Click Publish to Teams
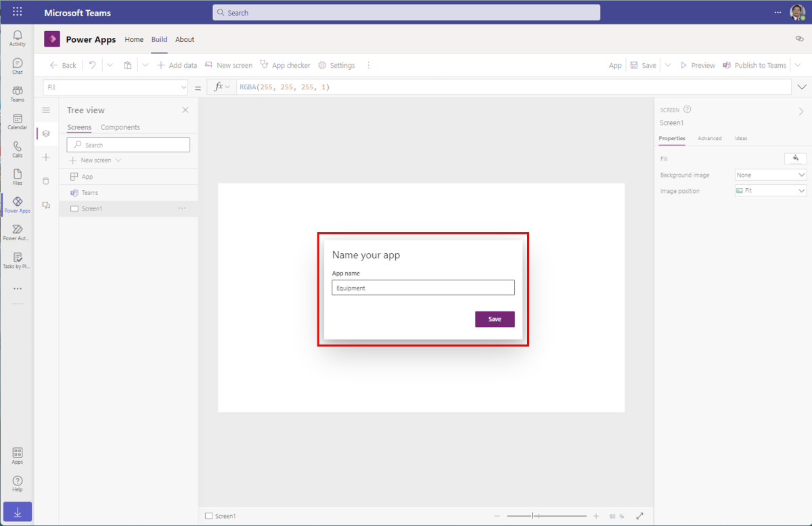 click(x=754, y=65)
